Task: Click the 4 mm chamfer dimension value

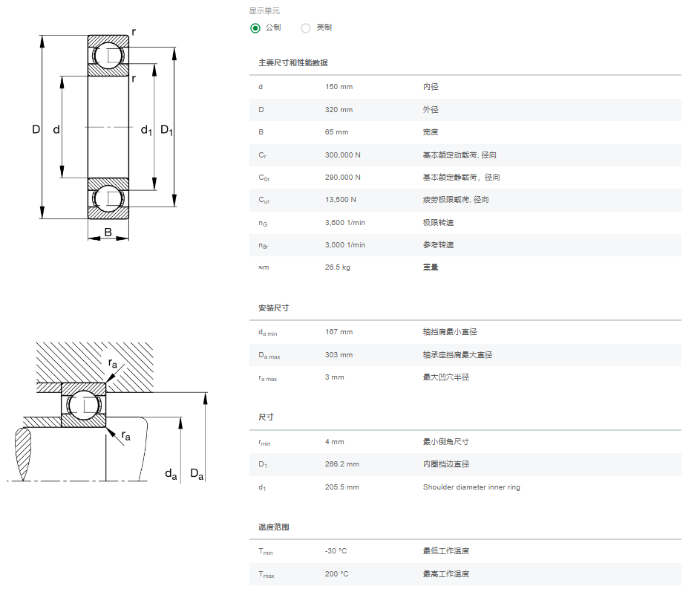Action: click(334, 442)
